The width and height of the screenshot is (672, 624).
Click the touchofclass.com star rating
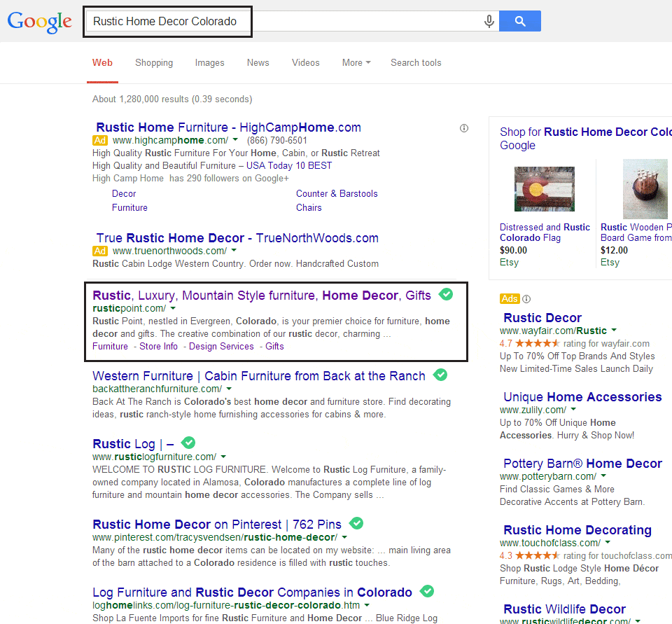538,555
